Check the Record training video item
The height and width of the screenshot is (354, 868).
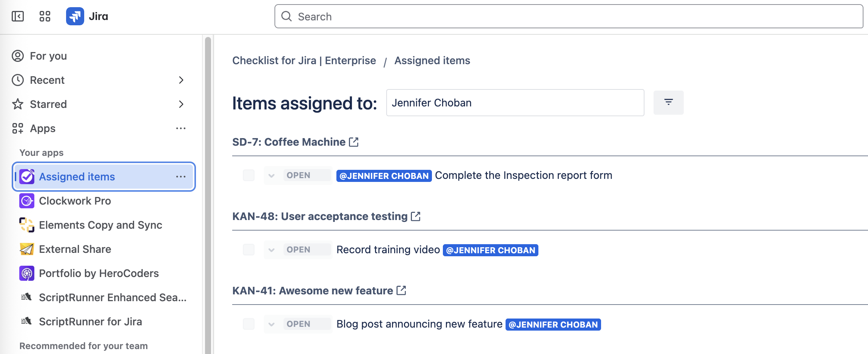tap(248, 249)
